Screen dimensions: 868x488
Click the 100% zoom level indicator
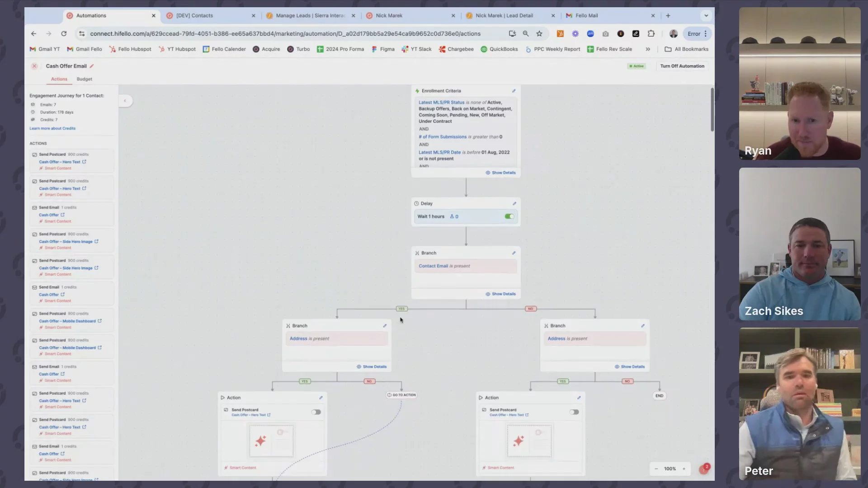670,469
